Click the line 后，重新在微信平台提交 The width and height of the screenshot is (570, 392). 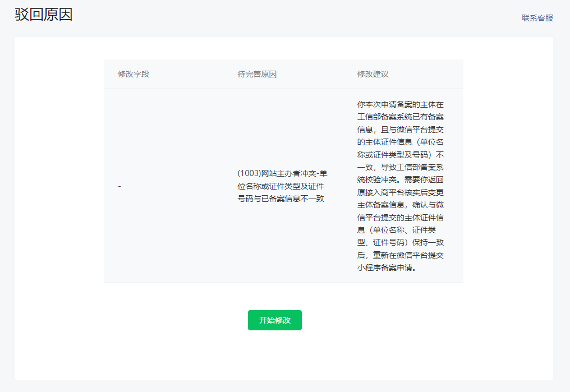400,255
